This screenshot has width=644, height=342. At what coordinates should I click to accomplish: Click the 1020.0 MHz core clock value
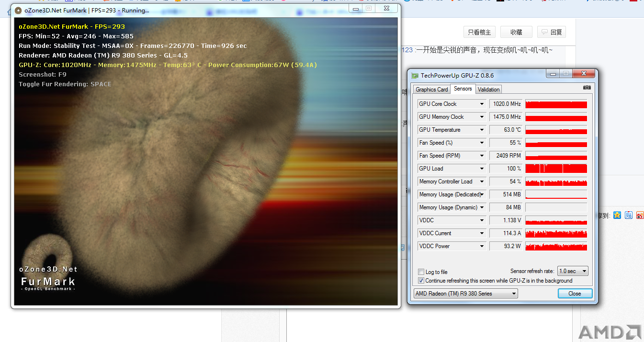pyautogui.click(x=506, y=104)
